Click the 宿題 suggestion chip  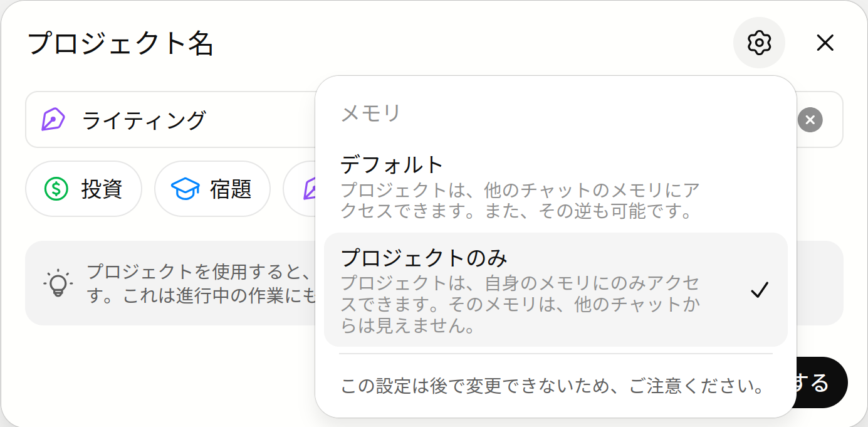coord(212,189)
